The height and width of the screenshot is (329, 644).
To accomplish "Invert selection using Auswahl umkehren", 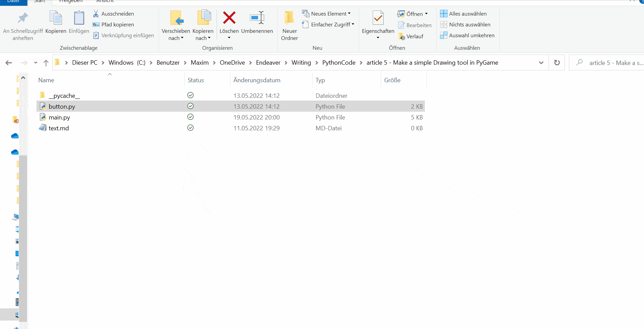I will tap(467, 35).
